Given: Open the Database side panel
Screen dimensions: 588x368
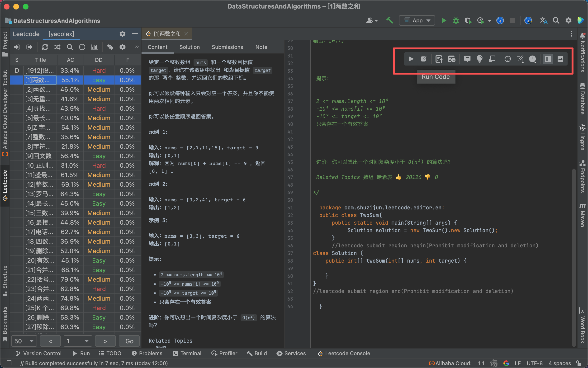Looking at the screenshot, I should click(582, 99).
